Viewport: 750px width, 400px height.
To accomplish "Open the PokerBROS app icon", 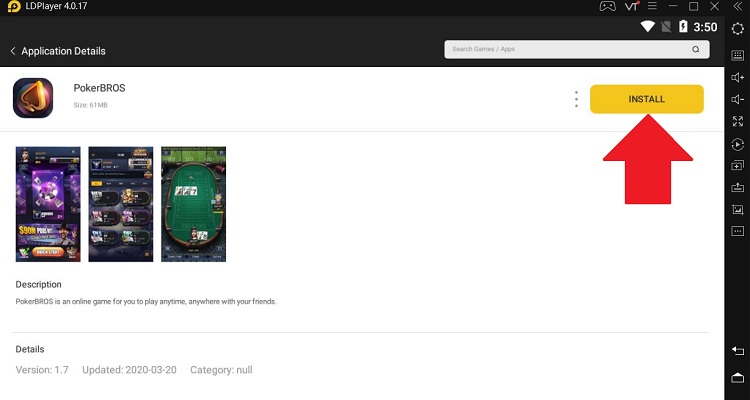I will (x=33, y=98).
